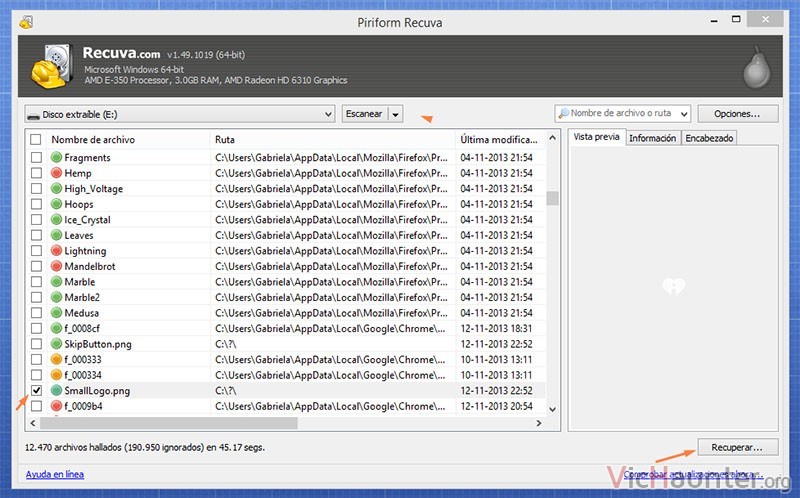The width and height of the screenshot is (800, 498).
Task: Open the Escanear dropdown arrow
Action: point(395,114)
